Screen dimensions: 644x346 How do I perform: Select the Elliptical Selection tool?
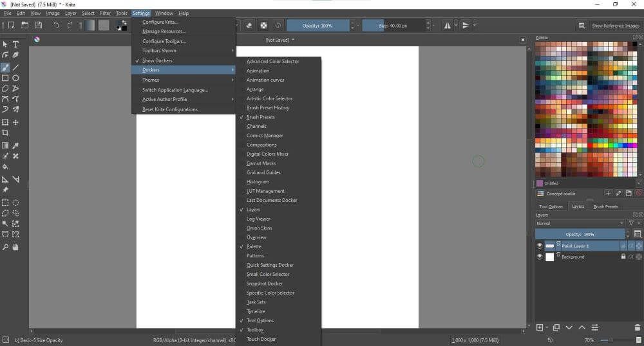point(15,203)
